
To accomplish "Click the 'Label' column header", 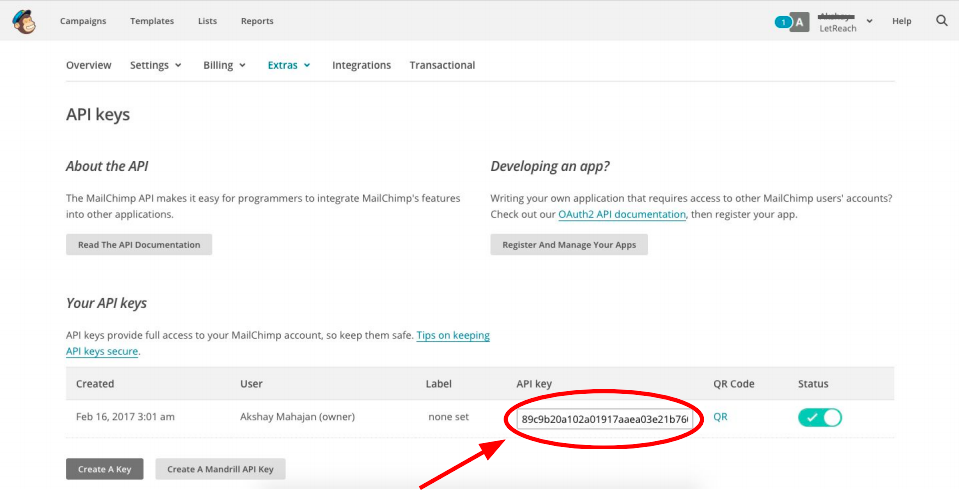I will [439, 384].
